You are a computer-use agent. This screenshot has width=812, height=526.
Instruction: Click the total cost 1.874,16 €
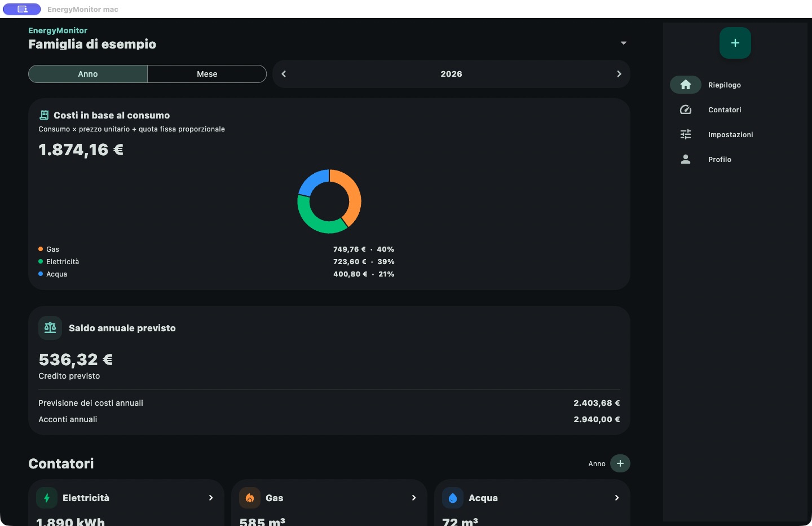click(x=81, y=150)
